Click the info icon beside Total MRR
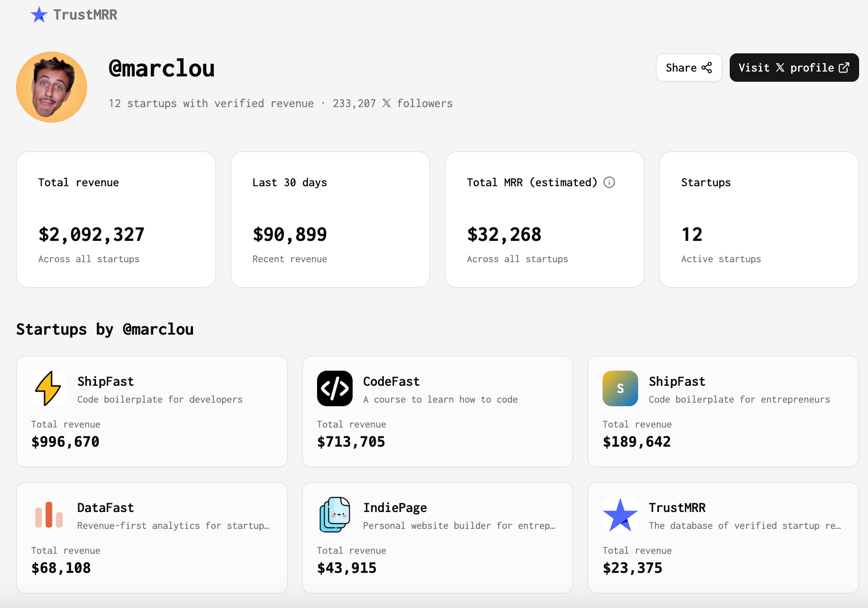The width and height of the screenshot is (868, 608). tap(609, 182)
